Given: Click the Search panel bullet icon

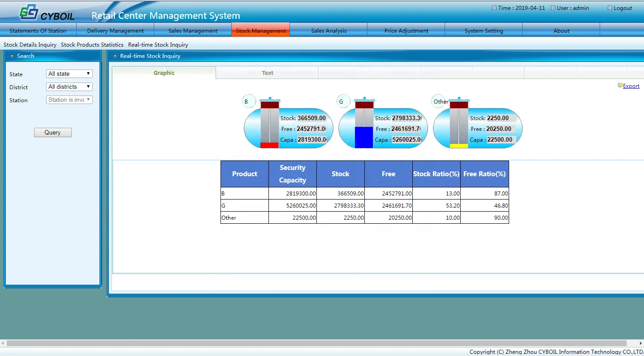Looking at the screenshot, I should tap(12, 56).
